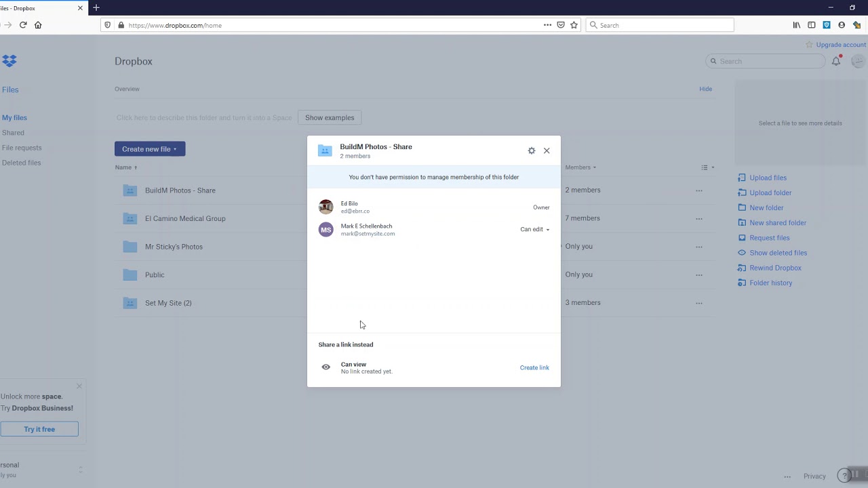Reload the page in Firefox
The height and width of the screenshot is (488, 868).
point(23,25)
